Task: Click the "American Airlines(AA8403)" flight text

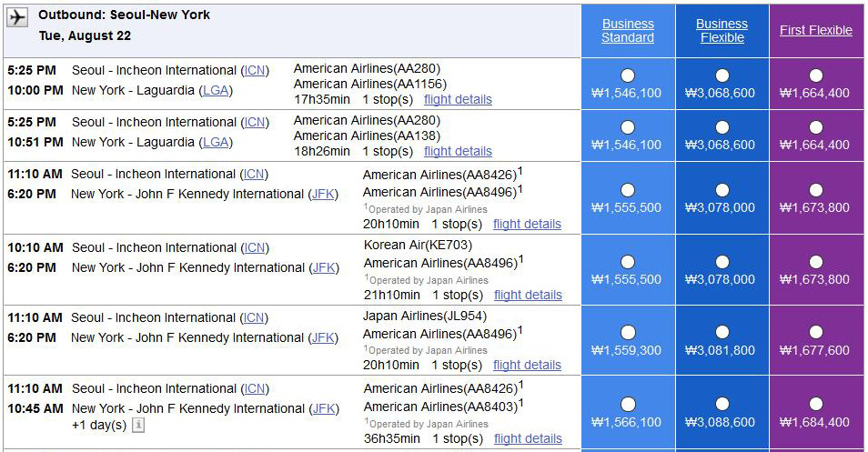Action: point(440,407)
